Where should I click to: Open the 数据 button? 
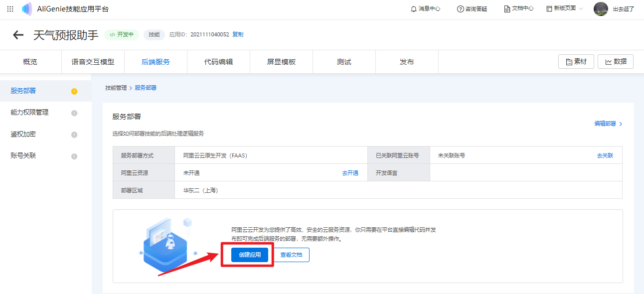(x=616, y=61)
